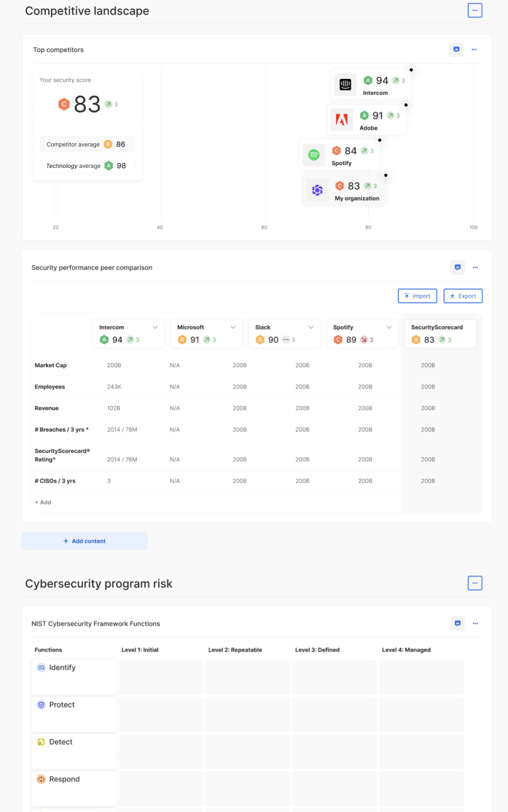Click Revenue row label
Image resolution: width=508 pixels, height=812 pixels.
point(46,408)
